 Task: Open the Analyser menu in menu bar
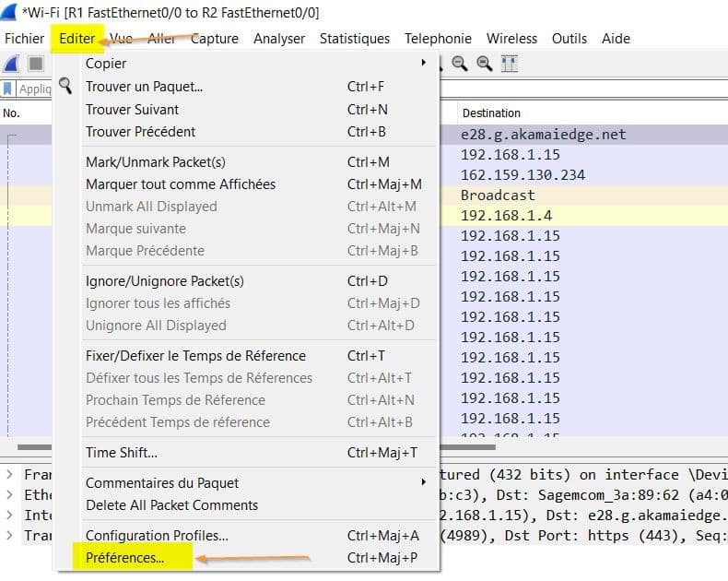coord(279,39)
